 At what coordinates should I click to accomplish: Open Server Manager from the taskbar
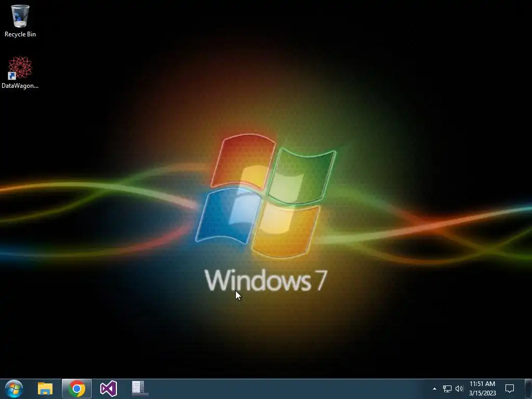(x=138, y=388)
